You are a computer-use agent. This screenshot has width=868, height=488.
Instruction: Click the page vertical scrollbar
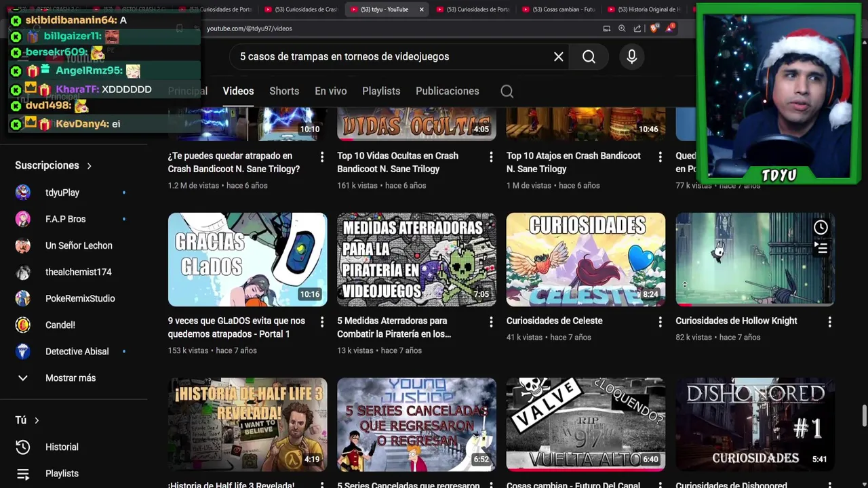pyautogui.click(x=864, y=416)
